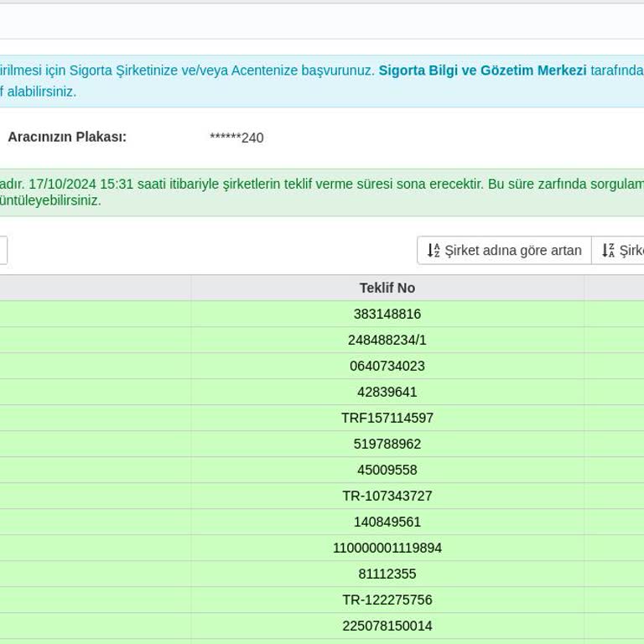Click offer number 519788962
The width and height of the screenshot is (644, 644).
coord(387,444)
